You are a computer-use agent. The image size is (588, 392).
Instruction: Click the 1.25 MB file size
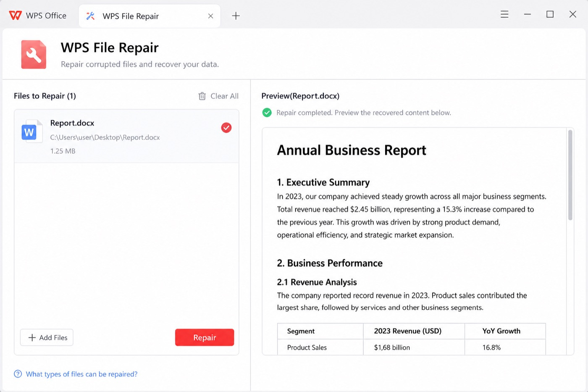click(63, 151)
